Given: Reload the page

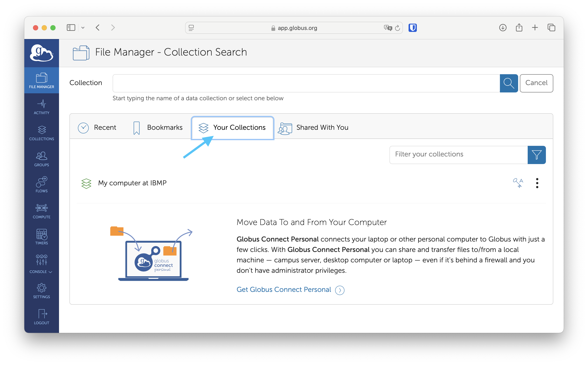Looking at the screenshot, I should coord(397,28).
